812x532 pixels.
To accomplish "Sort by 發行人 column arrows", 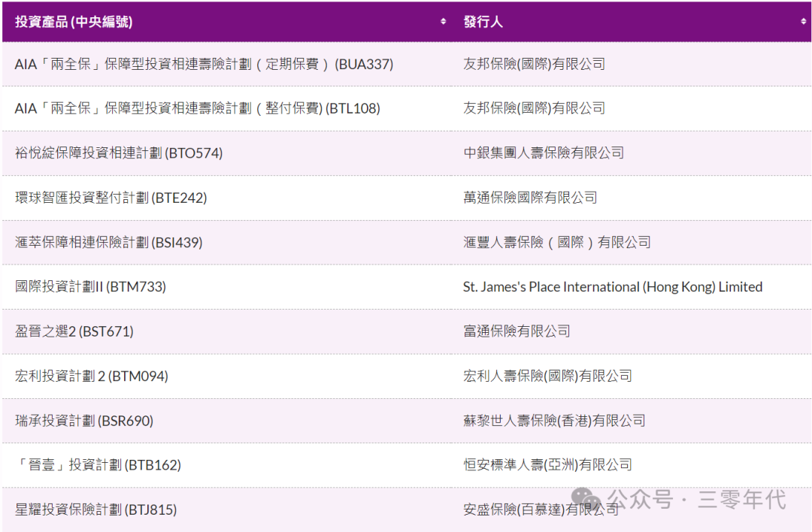I will pyautogui.click(x=803, y=21).
